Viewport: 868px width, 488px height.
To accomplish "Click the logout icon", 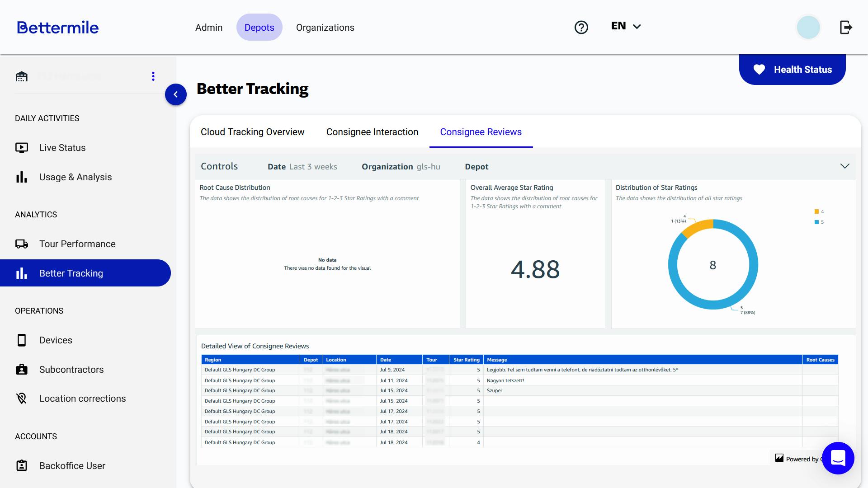I will tap(846, 28).
